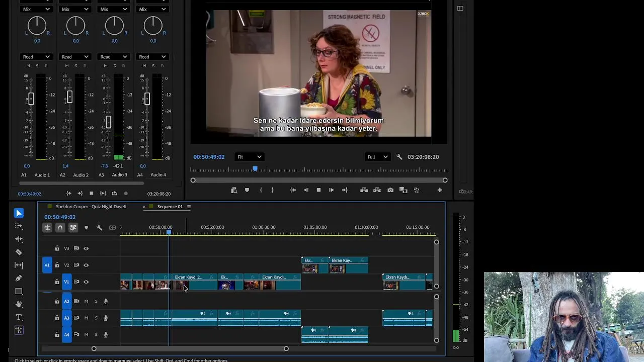This screenshot has width=644, height=362.
Task: Stop playback in the audio mixer transport
Action: pos(91,194)
